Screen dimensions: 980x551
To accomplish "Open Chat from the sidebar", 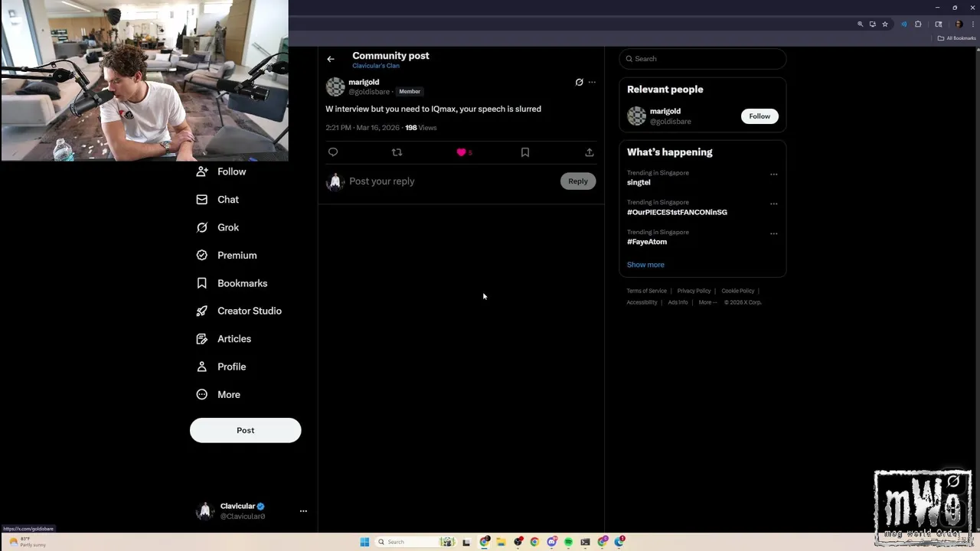I will click(218, 199).
